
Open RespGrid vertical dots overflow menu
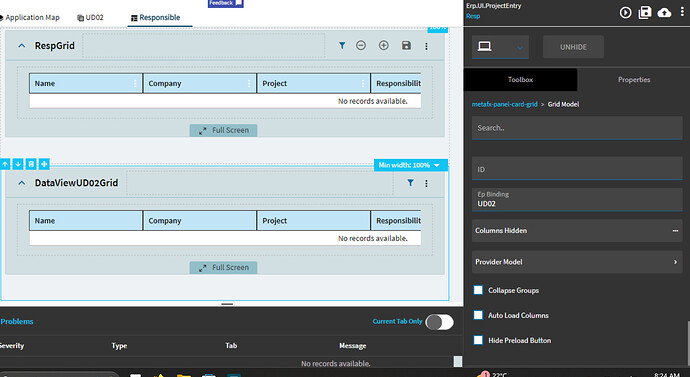[x=426, y=46]
